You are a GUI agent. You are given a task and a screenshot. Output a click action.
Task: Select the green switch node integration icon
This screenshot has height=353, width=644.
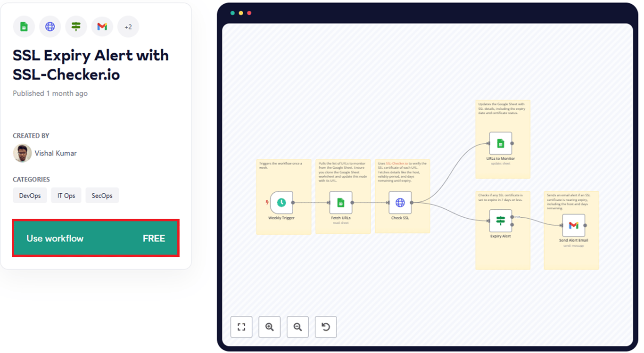[x=76, y=26]
